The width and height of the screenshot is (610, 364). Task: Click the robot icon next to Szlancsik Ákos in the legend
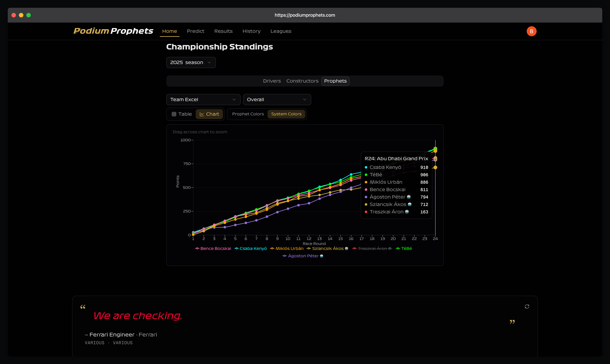[346, 248]
